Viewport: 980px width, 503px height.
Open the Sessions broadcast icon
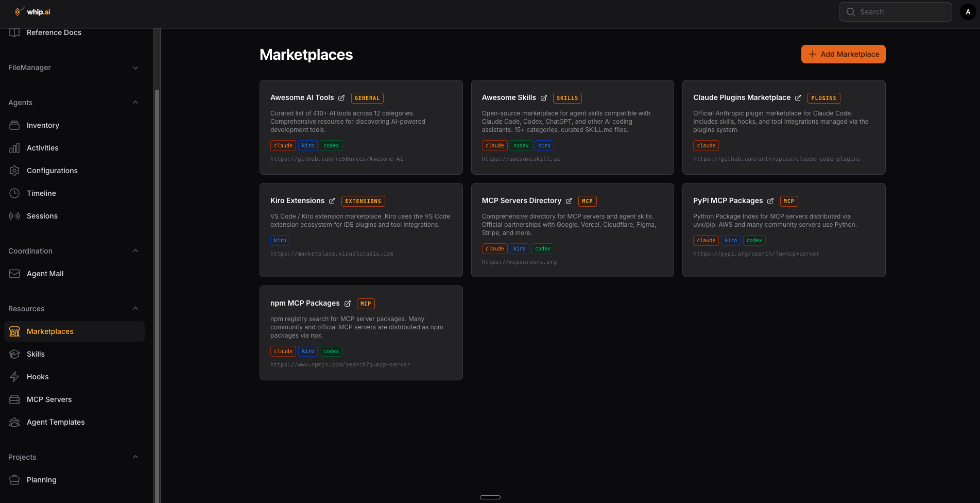[x=14, y=216]
